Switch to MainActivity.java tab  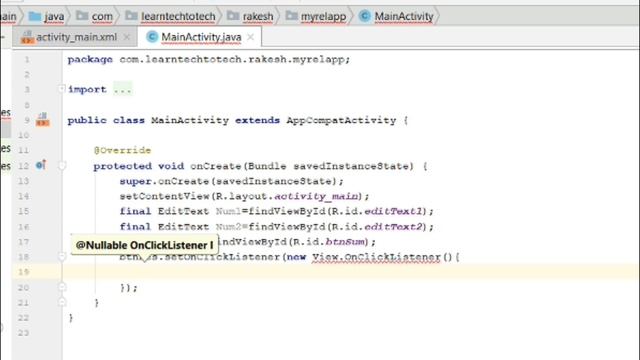tap(201, 37)
